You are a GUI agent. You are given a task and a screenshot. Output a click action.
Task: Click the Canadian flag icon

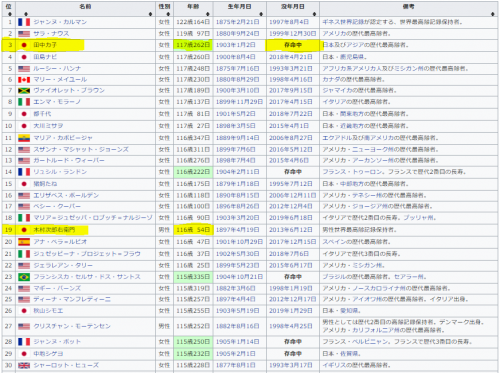point(24,80)
